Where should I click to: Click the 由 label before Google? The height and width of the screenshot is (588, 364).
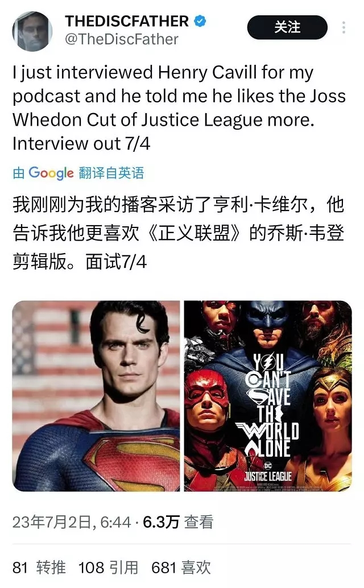click(18, 173)
